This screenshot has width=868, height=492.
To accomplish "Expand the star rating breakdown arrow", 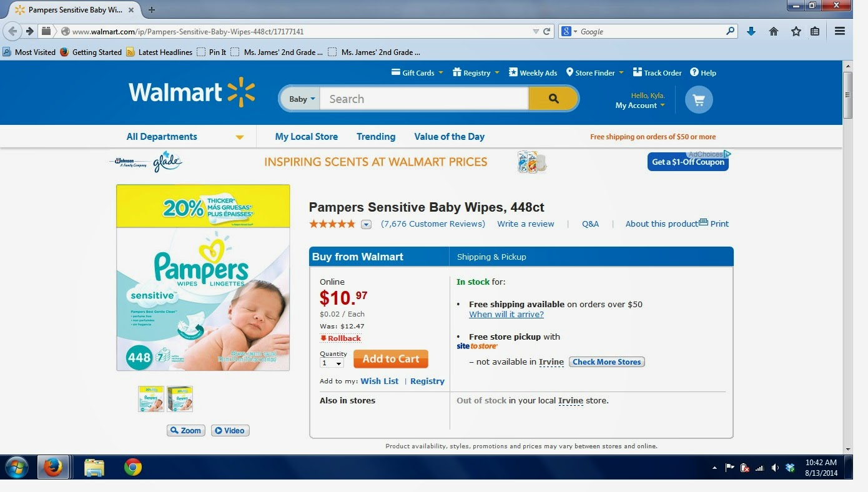I will (366, 224).
